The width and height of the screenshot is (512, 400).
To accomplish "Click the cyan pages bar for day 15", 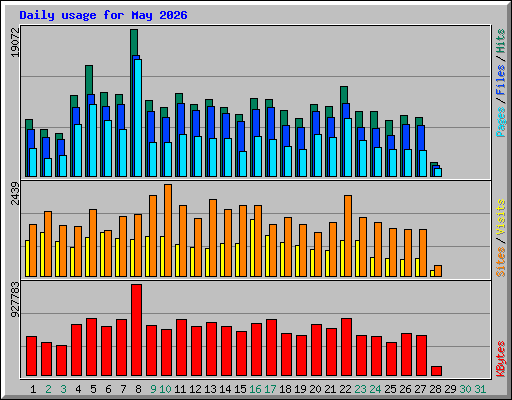I will (x=243, y=164).
